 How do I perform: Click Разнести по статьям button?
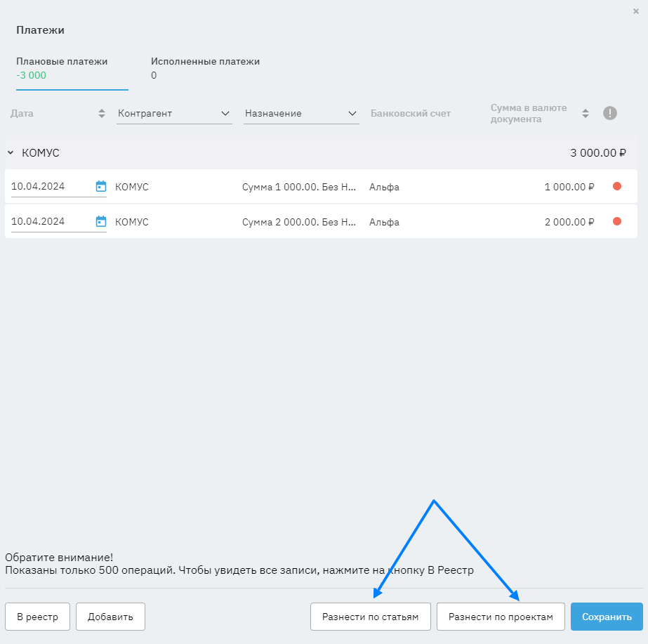[370, 617]
